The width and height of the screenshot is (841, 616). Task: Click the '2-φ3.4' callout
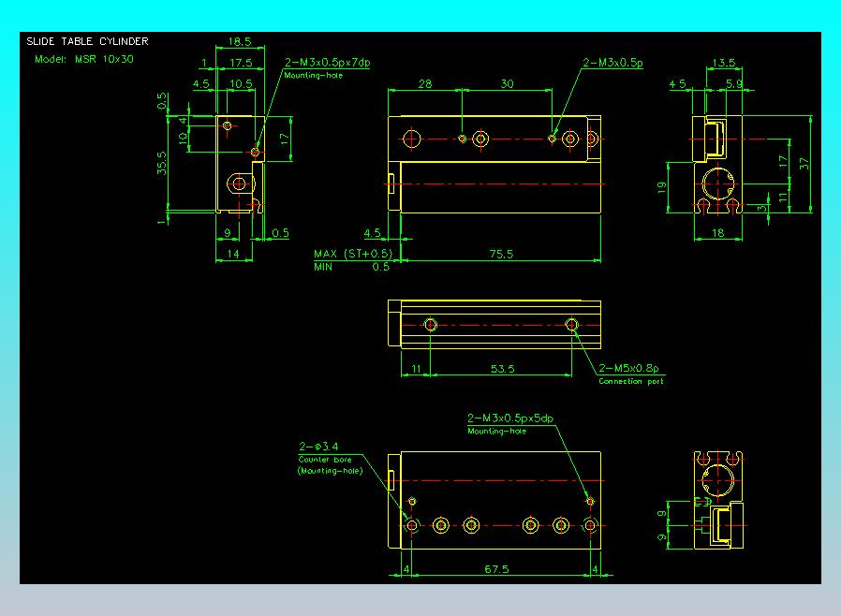click(x=318, y=446)
